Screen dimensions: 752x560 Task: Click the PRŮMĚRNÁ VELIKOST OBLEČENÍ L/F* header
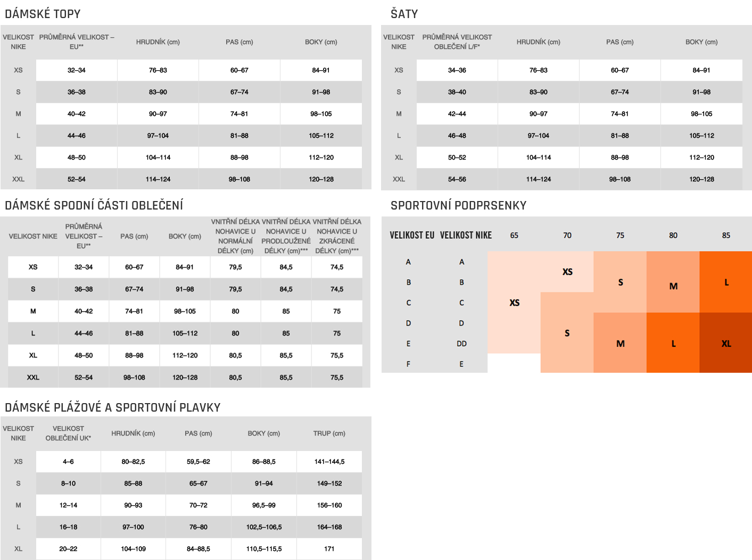[457, 42]
